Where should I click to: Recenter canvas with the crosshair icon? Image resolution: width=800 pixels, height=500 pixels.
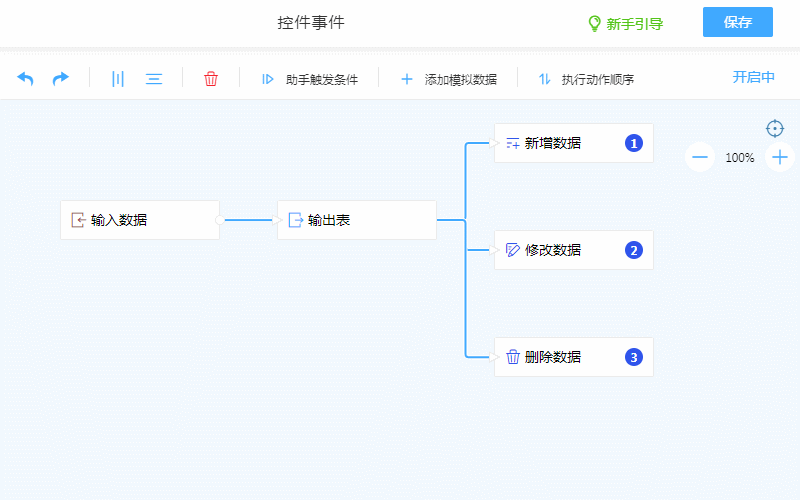(775, 128)
